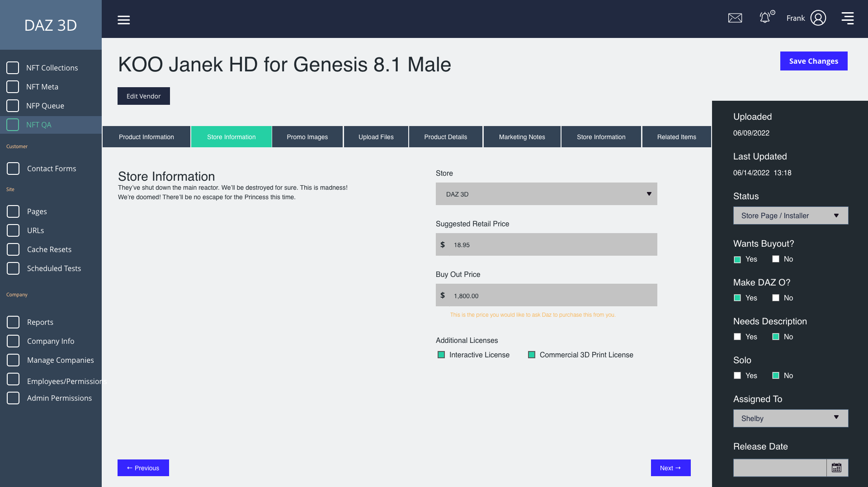This screenshot has height=487, width=868.
Task: Open the Scheduled Tests link
Action: coord(54,268)
